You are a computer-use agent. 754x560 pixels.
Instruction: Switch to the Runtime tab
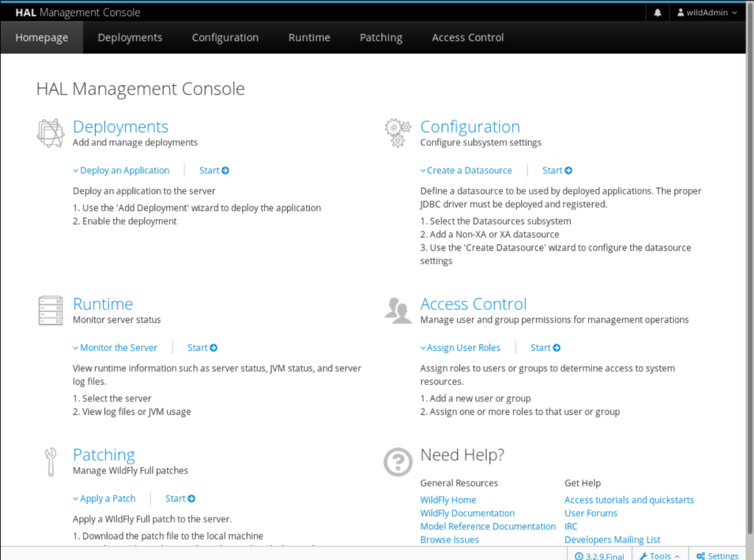[x=309, y=38]
